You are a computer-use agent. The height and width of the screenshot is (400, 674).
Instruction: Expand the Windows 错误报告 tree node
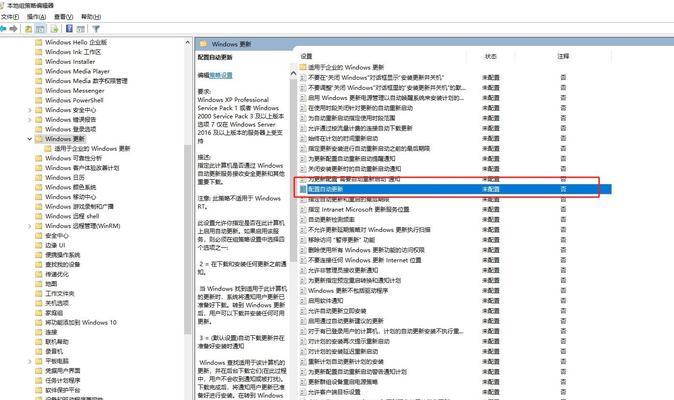[29, 119]
